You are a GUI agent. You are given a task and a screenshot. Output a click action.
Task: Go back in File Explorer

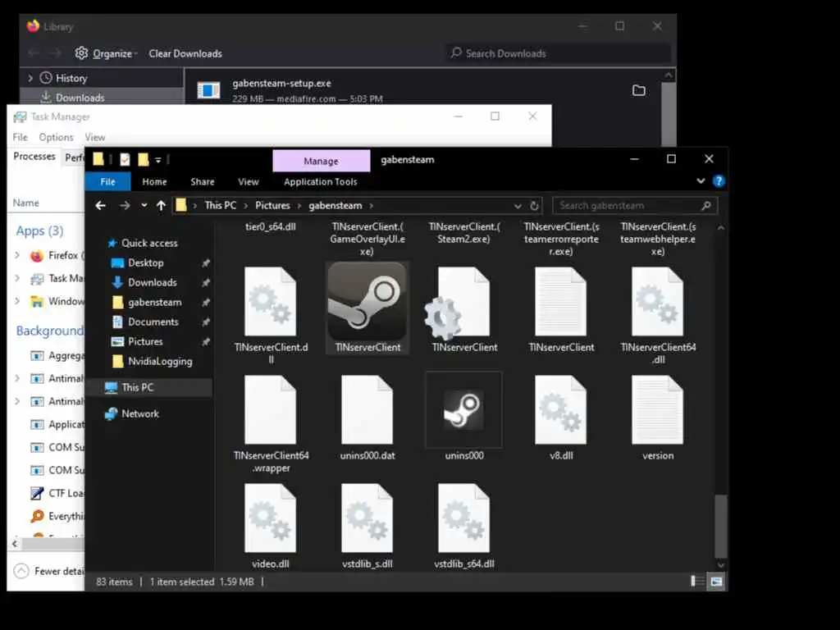point(100,205)
